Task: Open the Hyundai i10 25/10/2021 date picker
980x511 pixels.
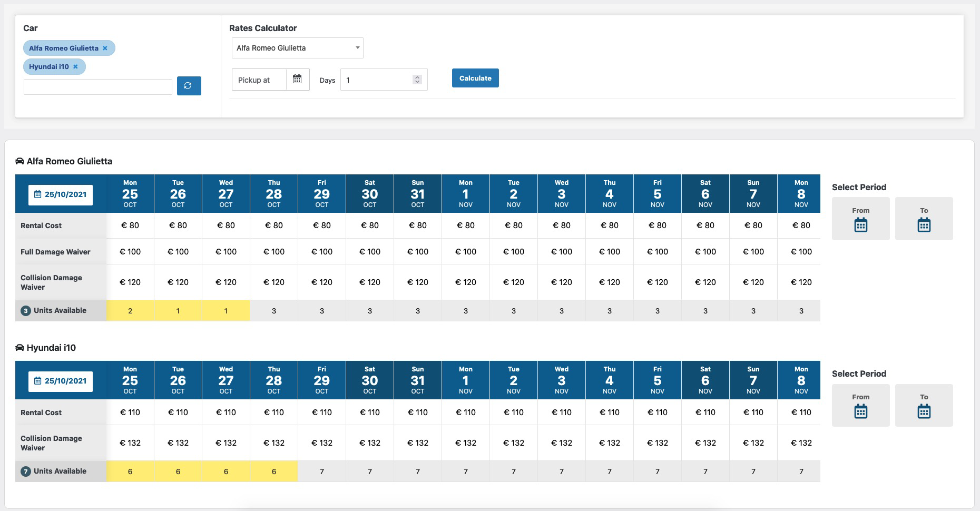Action: tap(61, 381)
